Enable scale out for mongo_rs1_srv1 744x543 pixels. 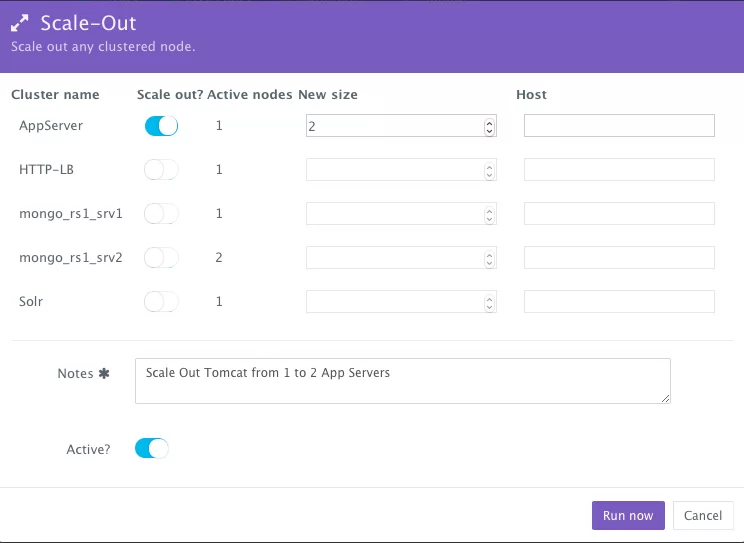point(161,214)
